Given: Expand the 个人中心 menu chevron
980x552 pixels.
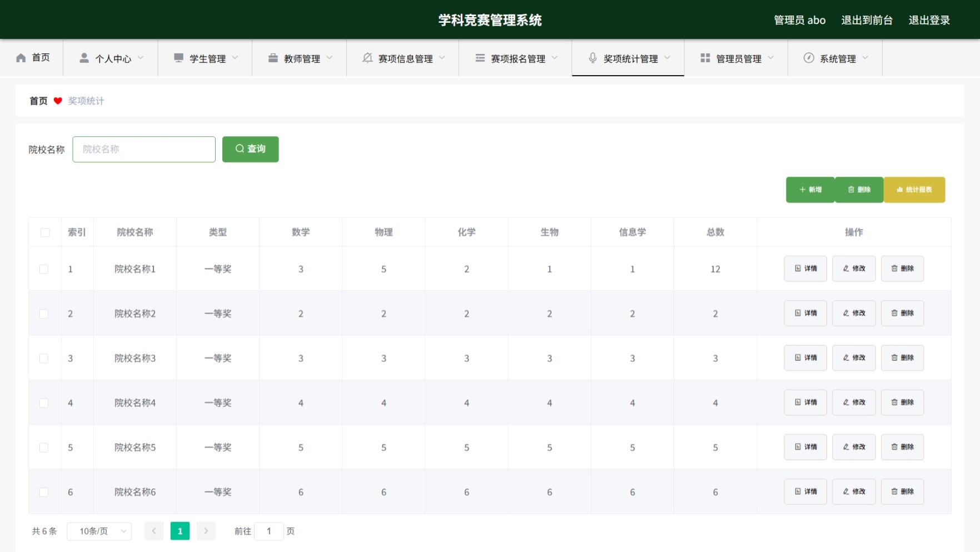Looking at the screenshot, I should point(141,58).
